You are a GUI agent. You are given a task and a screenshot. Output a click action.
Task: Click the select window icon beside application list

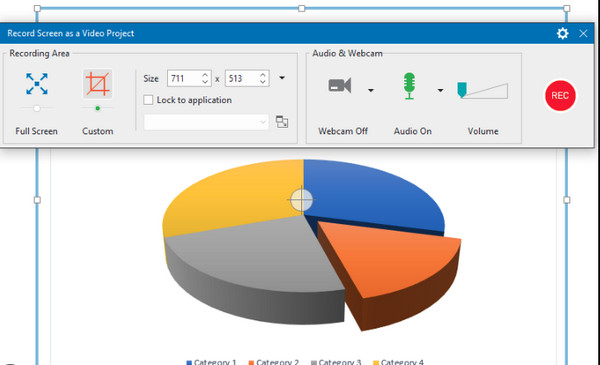coord(282,122)
